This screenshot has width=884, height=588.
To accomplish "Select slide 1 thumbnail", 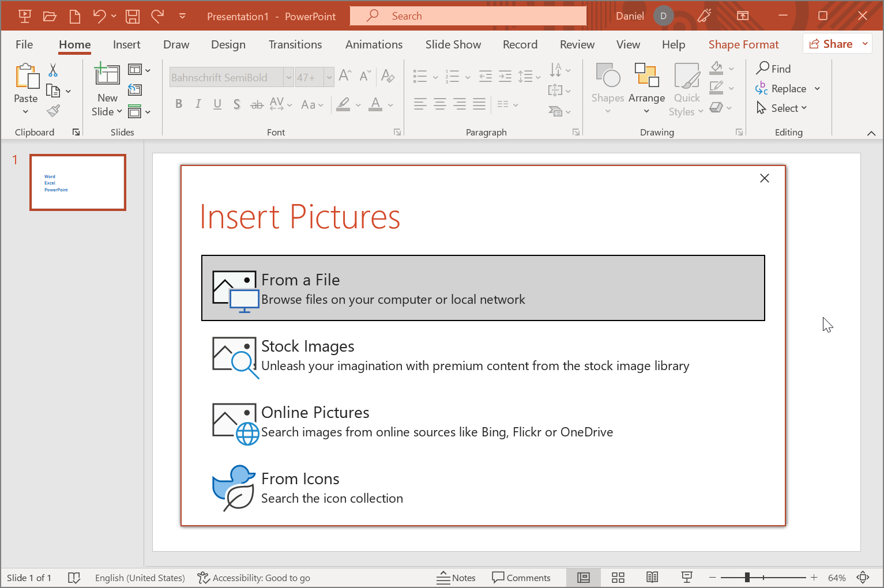I will pyautogui.click(x=78, y=182).
